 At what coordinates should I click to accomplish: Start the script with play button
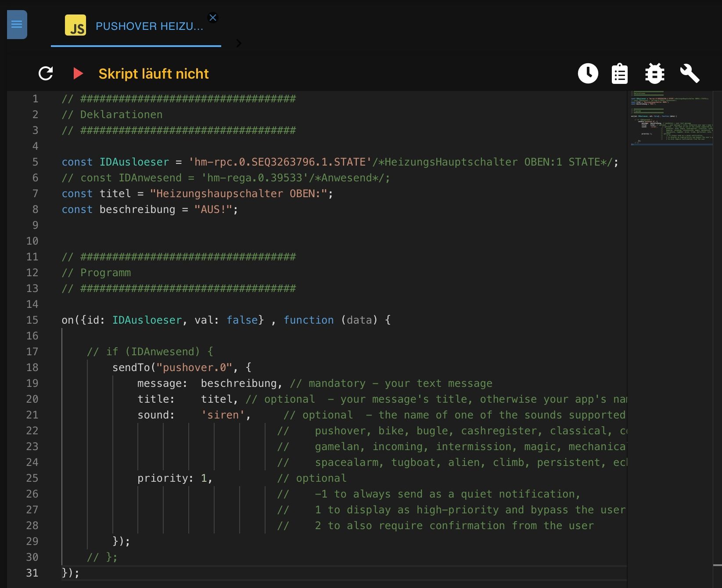click(78, 73)
